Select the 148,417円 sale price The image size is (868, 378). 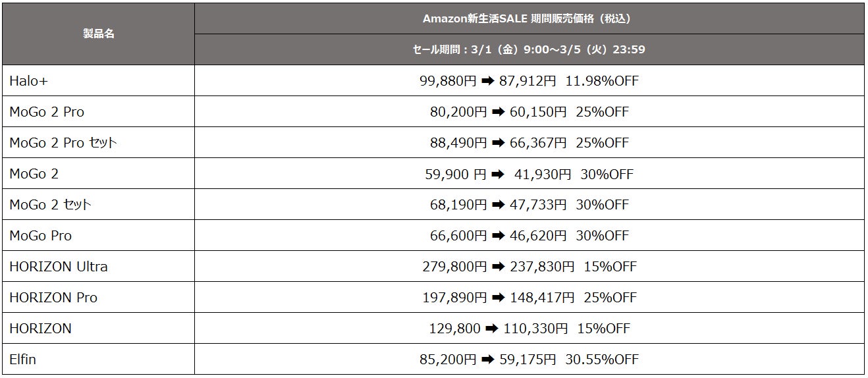click(539, 298)
